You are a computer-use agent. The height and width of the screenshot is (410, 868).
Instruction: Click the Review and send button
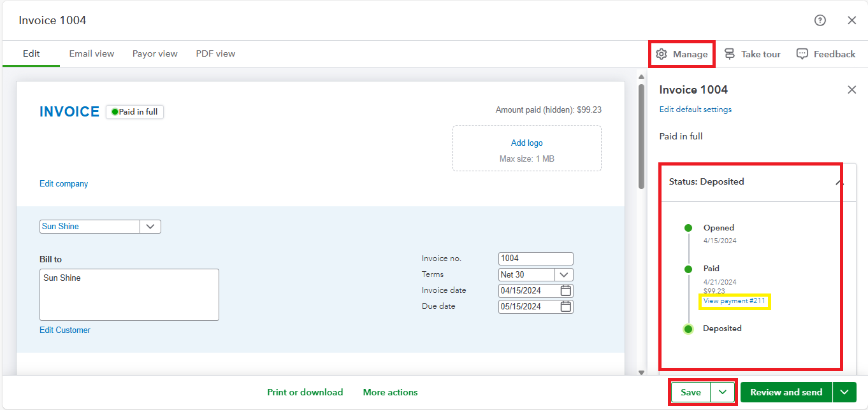point(786,392)
